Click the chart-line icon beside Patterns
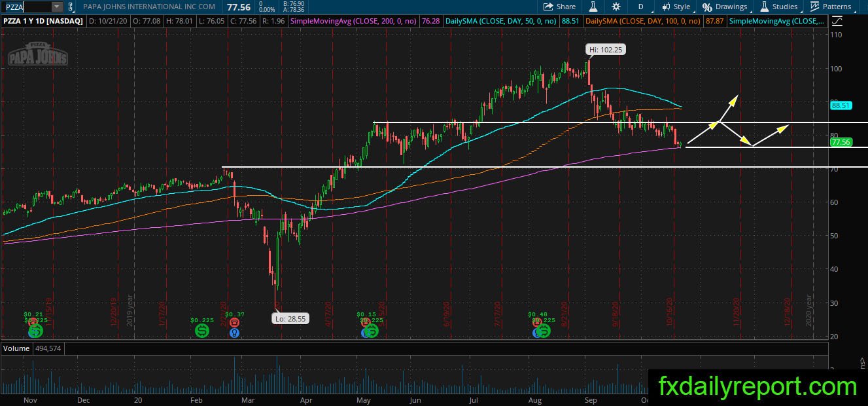The width and height of the screenshot is (868, 406). click(815, 7)
